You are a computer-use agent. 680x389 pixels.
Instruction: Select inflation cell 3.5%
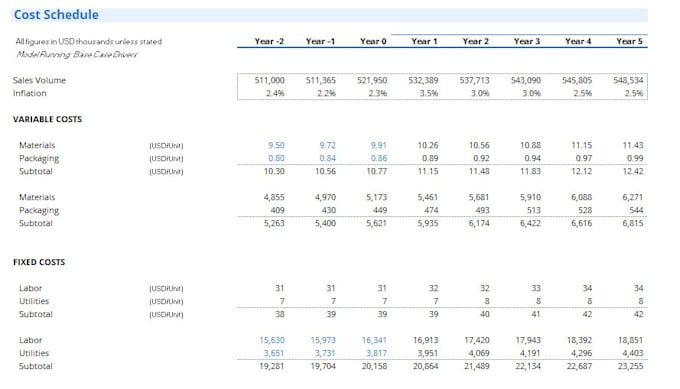[429, 93]
